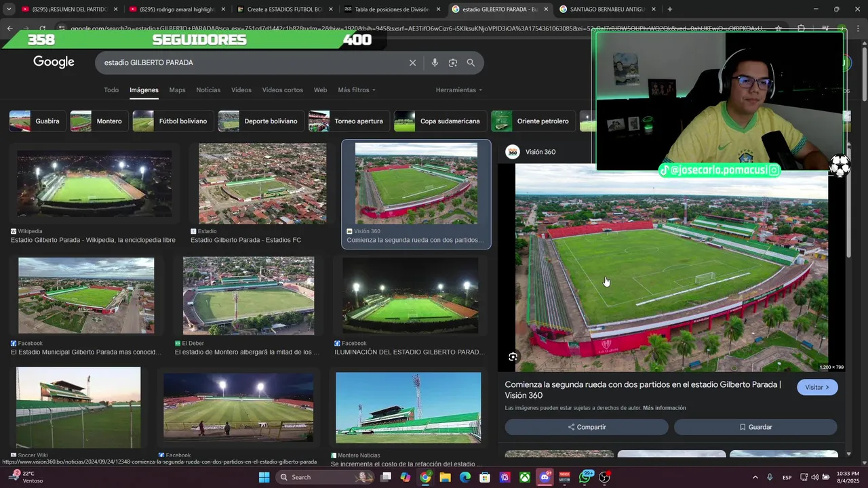Click in the Google search input field
Screen dimensions: 868x488
[x=254, y=62]
